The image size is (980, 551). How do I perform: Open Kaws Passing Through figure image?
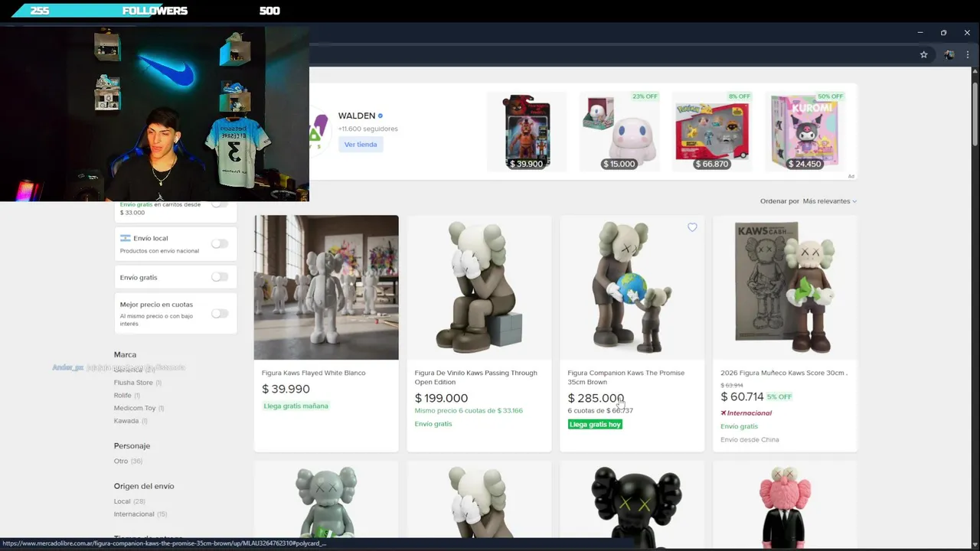(479, 288)
